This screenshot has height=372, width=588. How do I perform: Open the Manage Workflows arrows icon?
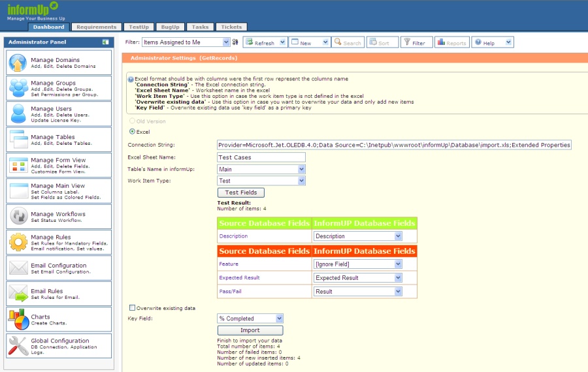pos(19,216)
